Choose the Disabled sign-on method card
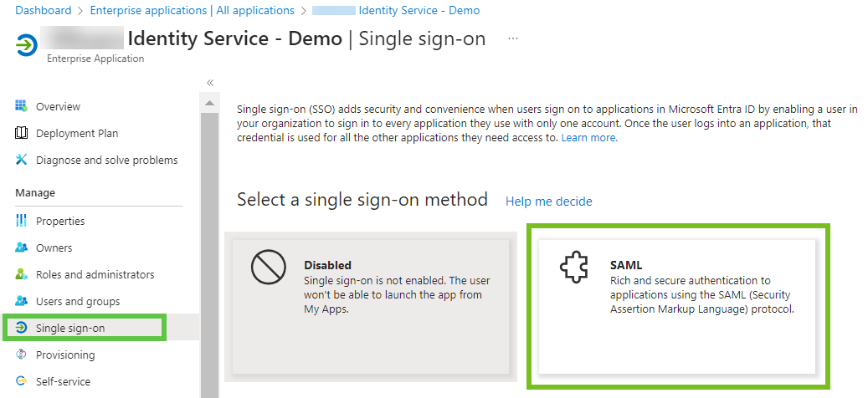This screenshot has height=398, width=868. pos(370,307)
